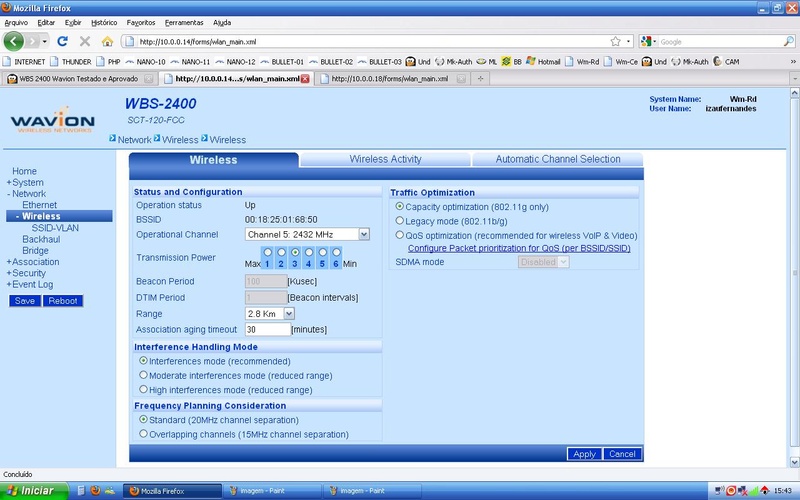Set transmission power to level 4
800x500 pixels.
click(309, 252)
